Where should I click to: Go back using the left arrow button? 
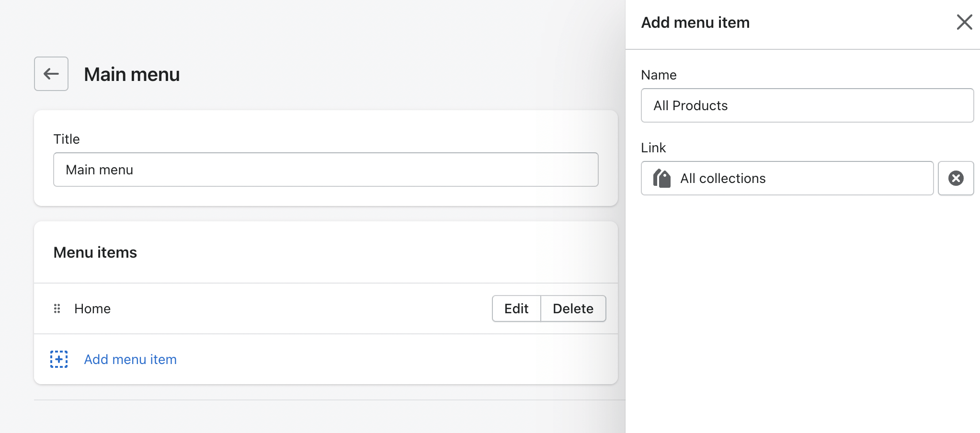click(x=51, y=74)
